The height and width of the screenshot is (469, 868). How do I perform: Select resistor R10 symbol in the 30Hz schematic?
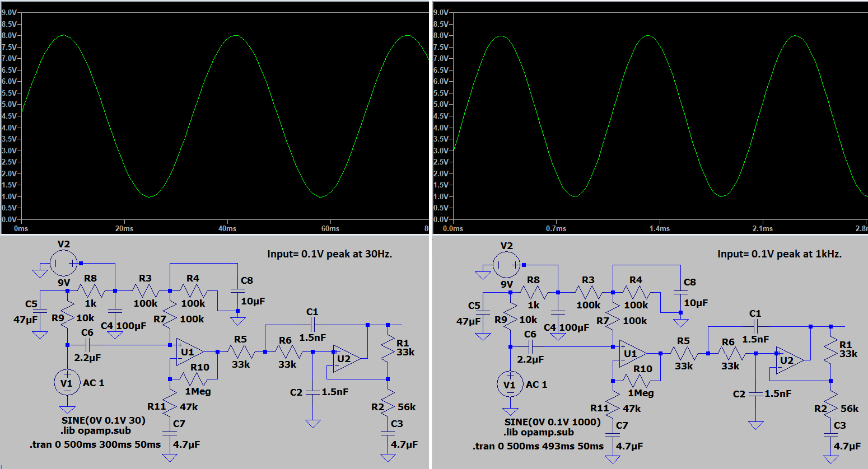193,379
